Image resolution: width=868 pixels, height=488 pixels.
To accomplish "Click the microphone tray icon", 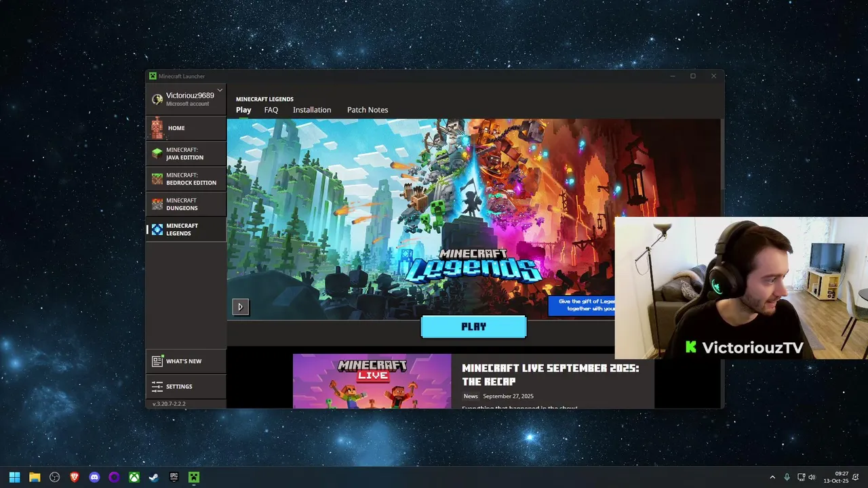I will click(x=787, y=477).
